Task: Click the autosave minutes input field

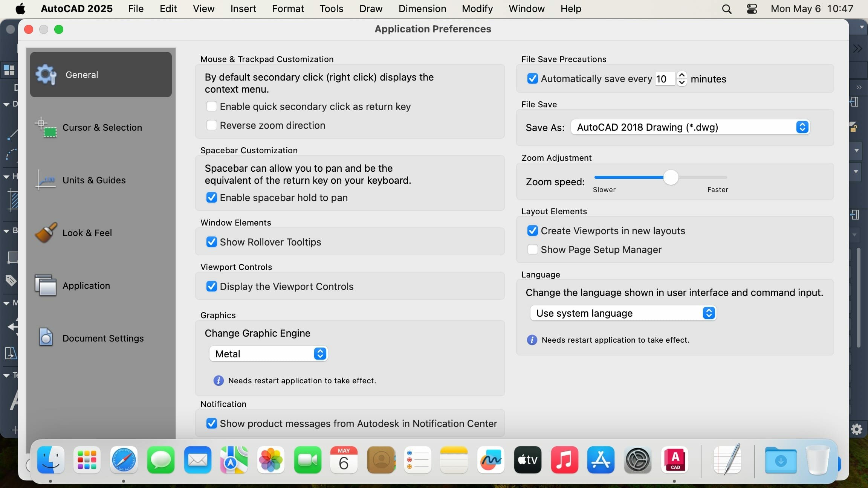Action: pyautogui.click(x=665, y=79)
